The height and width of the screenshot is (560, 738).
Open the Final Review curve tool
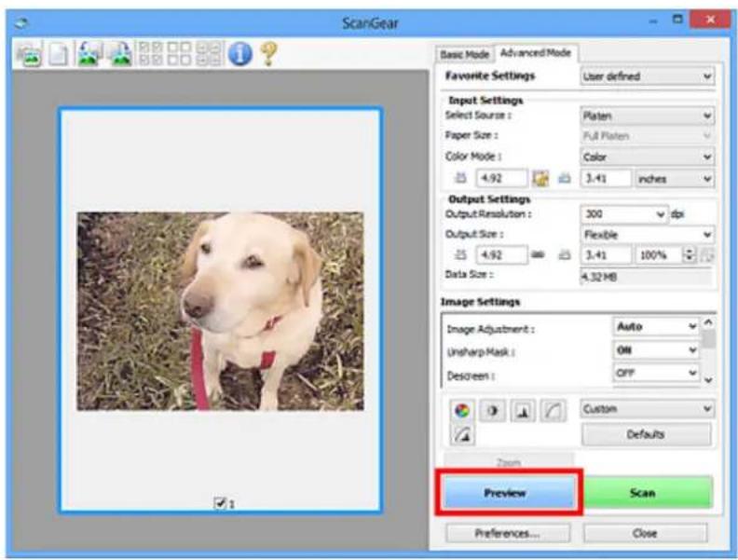pos(462,435)
